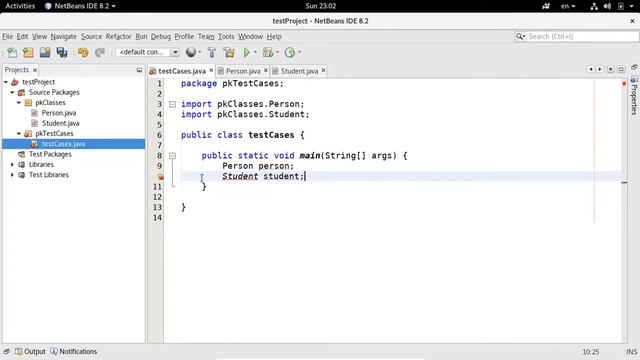Click the error lightbulb hint on line 10
This screenshot has height=360, width=640.
click(160, 176)
